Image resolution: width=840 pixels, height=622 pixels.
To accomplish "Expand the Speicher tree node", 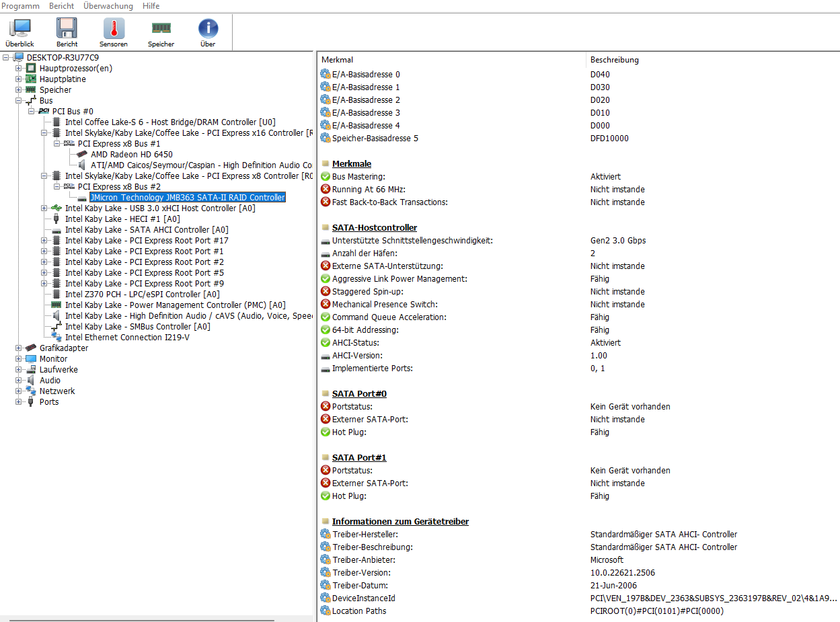I will (19, 90).
